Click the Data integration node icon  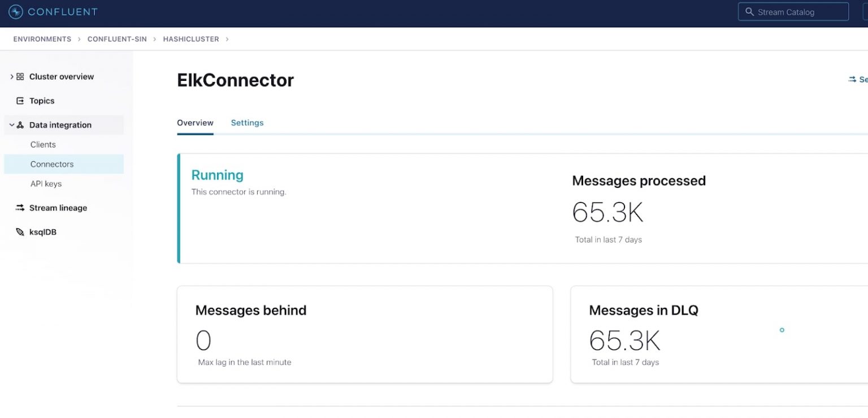pyautogui.click(x=20, y=124)
